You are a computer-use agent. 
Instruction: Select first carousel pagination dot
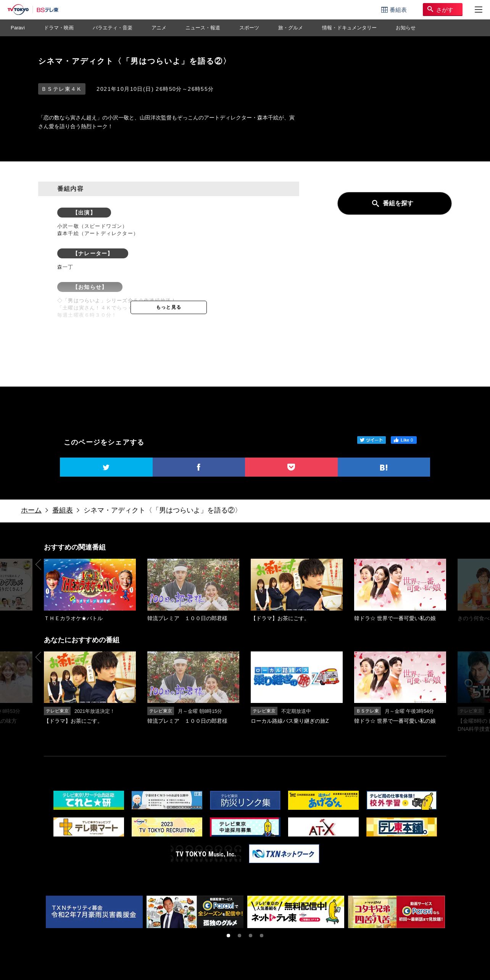coord(228,935)
